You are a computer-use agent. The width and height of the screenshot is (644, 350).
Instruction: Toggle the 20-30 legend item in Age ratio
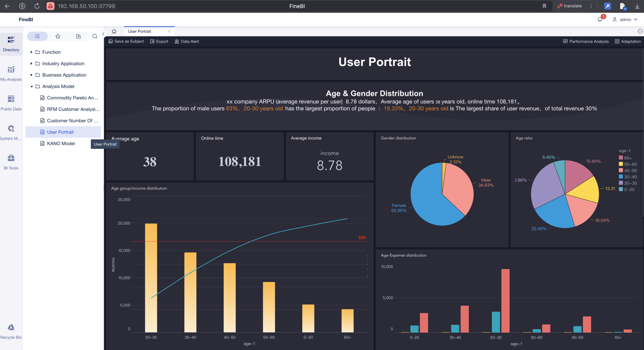coord(628,183)
